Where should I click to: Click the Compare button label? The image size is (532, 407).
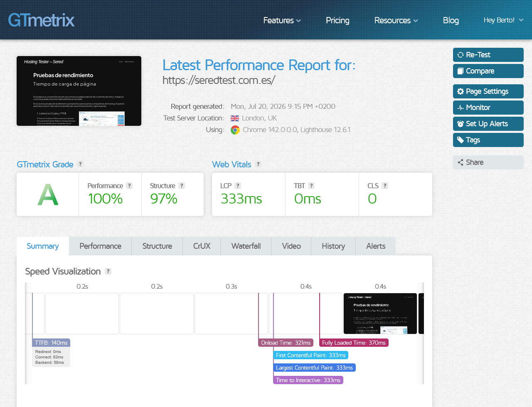pos(480,71)
